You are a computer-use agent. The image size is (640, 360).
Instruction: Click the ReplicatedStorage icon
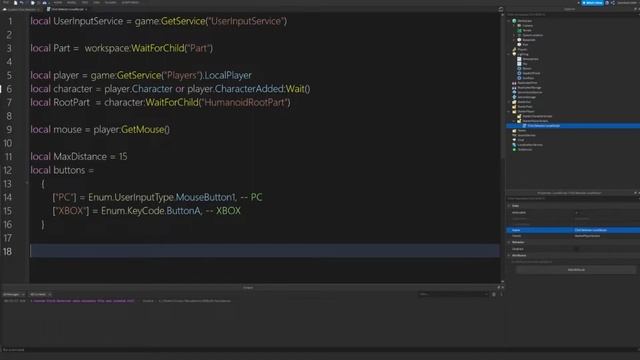(514, 87)
